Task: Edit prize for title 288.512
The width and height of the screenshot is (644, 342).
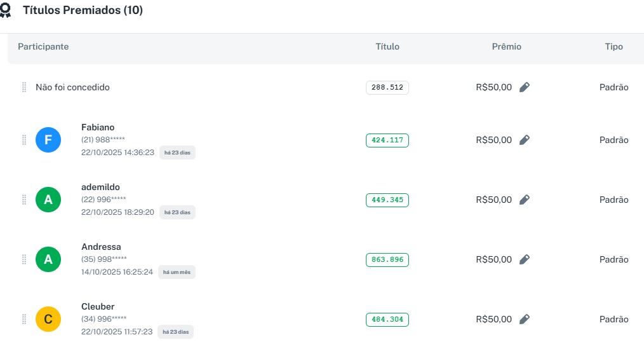Action: (x=524, y=88)
